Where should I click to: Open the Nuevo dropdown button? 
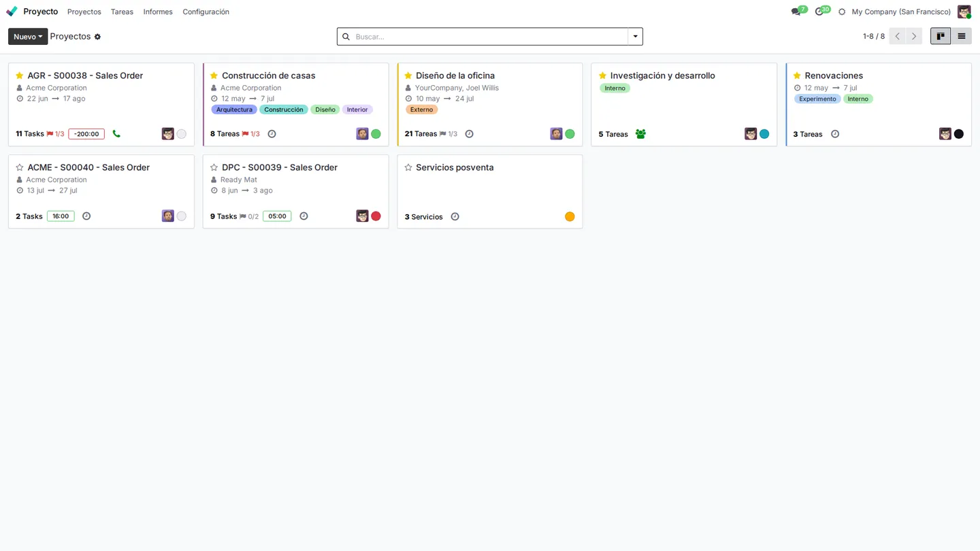pos(28,37)
